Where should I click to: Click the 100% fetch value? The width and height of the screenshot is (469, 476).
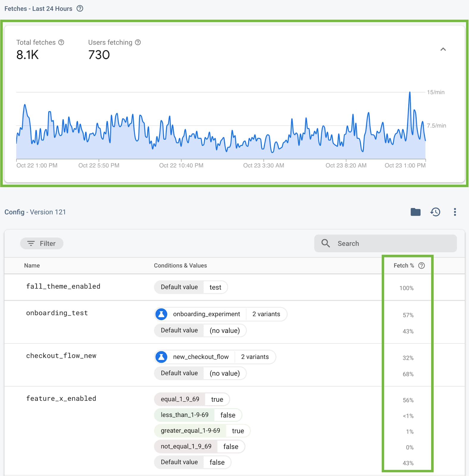click(406, 288)
